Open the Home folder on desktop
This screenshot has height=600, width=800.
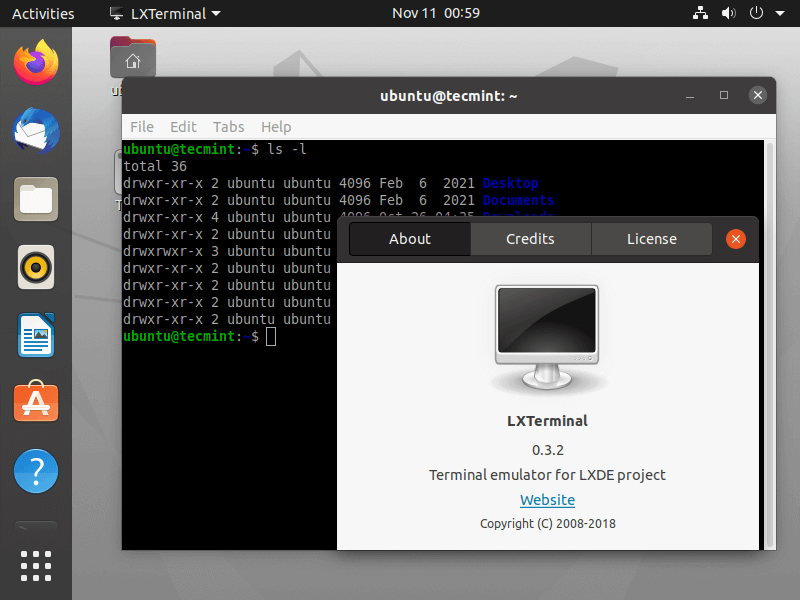[133, 57]
